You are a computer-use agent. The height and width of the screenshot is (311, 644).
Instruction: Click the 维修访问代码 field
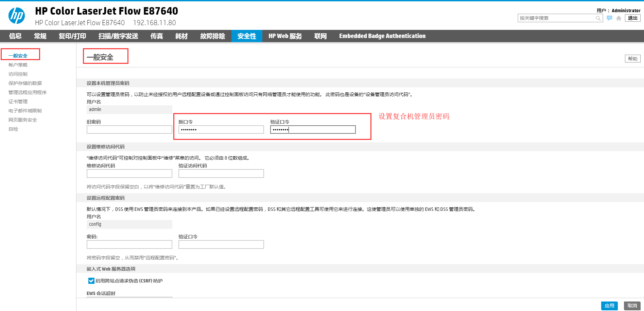coord(129,173)
